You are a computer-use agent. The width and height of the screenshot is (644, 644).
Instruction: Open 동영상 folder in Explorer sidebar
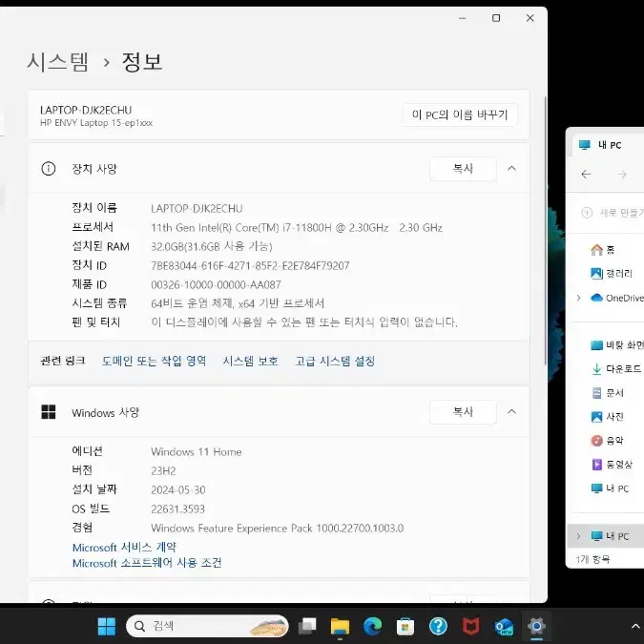612,465
